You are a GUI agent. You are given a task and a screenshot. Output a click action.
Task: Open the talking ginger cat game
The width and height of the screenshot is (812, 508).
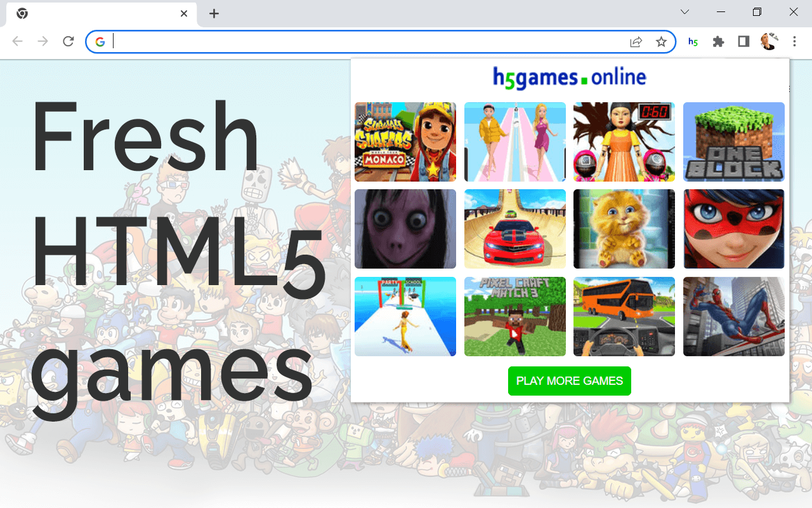[624, 229]
